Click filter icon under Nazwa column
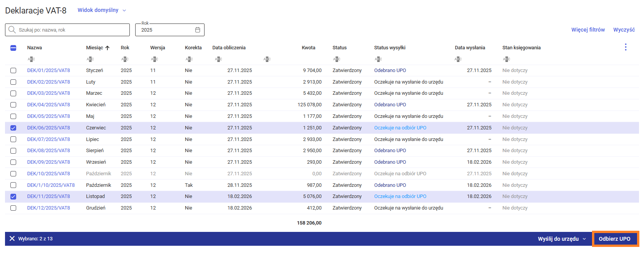Screen dimensions: 644x255 click(x=31, y=59)
